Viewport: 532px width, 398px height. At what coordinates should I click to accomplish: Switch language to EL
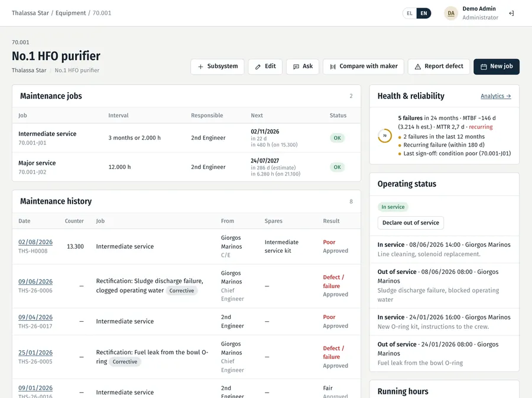410,13
